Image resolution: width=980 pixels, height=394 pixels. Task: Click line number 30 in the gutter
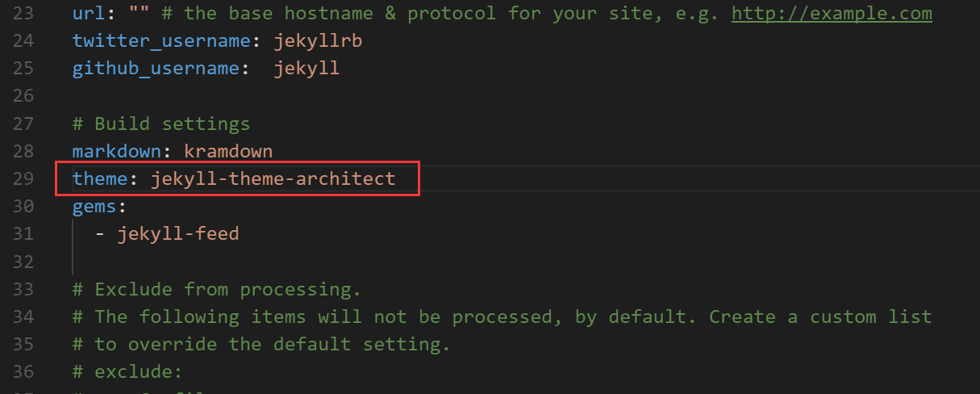pos(23,207)
